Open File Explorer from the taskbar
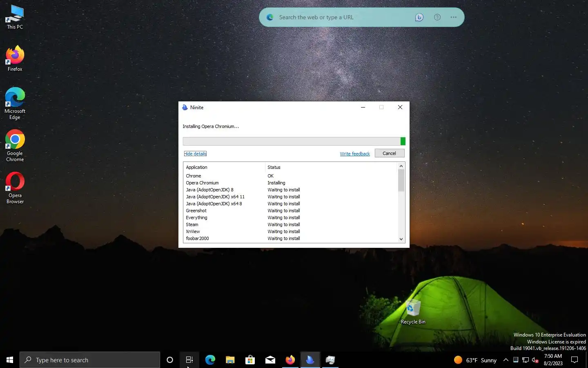The image size is (588, 368). tap(230, 360)
